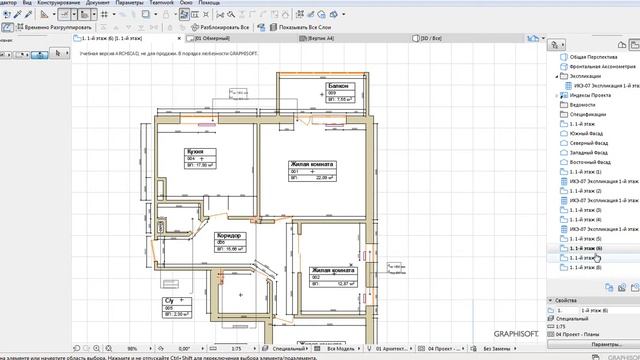Click Временно Разгруппировать button
This screenshot has width=640, height=360.
coord(53,27)
